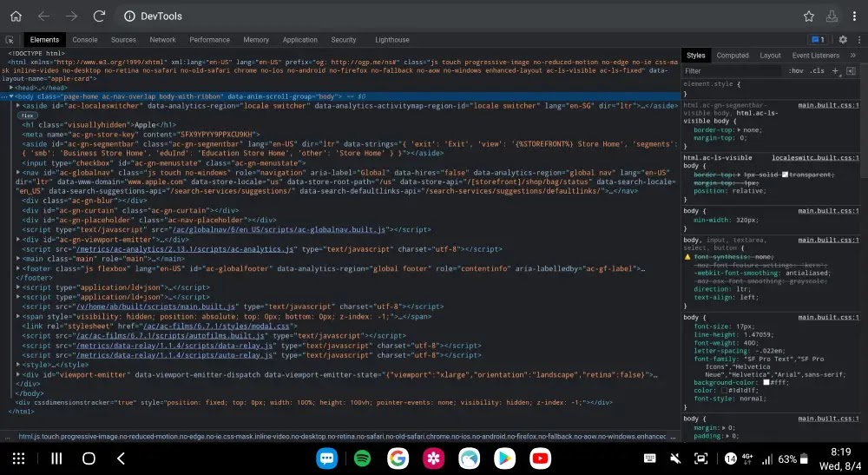Tap the Android navigation back chevron
This screenshot has width=868, height=475.
point(121,459)
